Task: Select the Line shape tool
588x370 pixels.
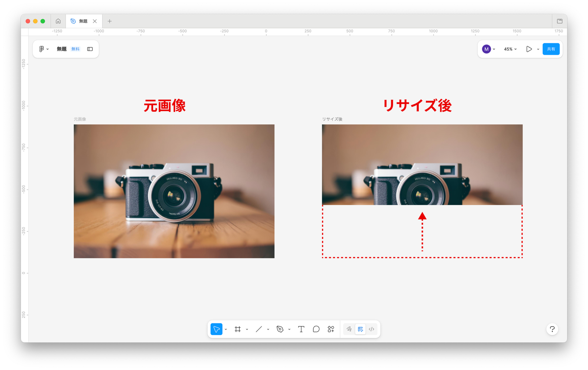Action: 259,329
